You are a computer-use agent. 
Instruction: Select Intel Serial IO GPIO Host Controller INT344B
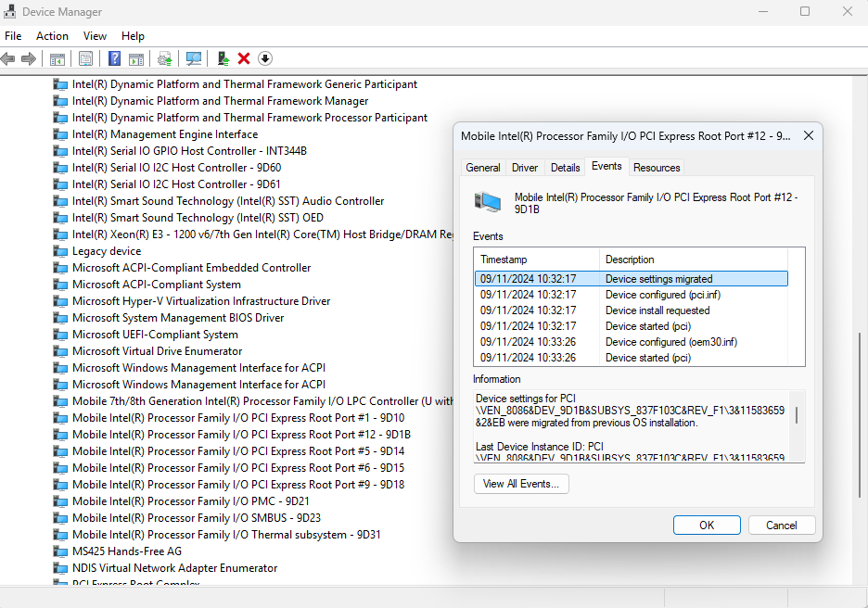click(189, 151)
